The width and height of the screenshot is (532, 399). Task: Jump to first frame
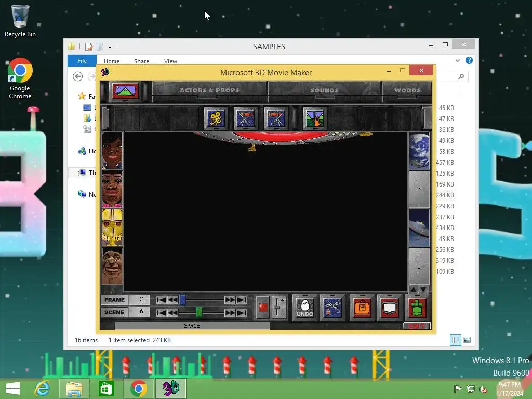click(x=162, y=300)
